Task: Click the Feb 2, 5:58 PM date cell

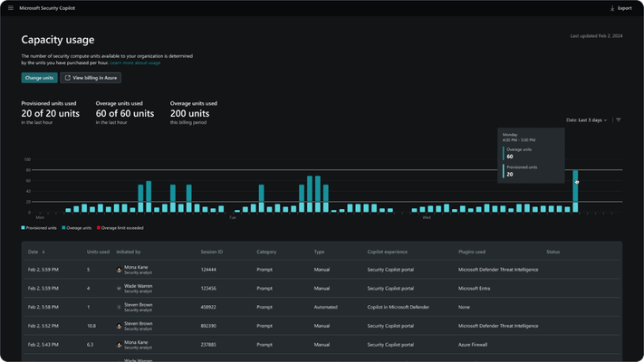Action: click(43, 307)
